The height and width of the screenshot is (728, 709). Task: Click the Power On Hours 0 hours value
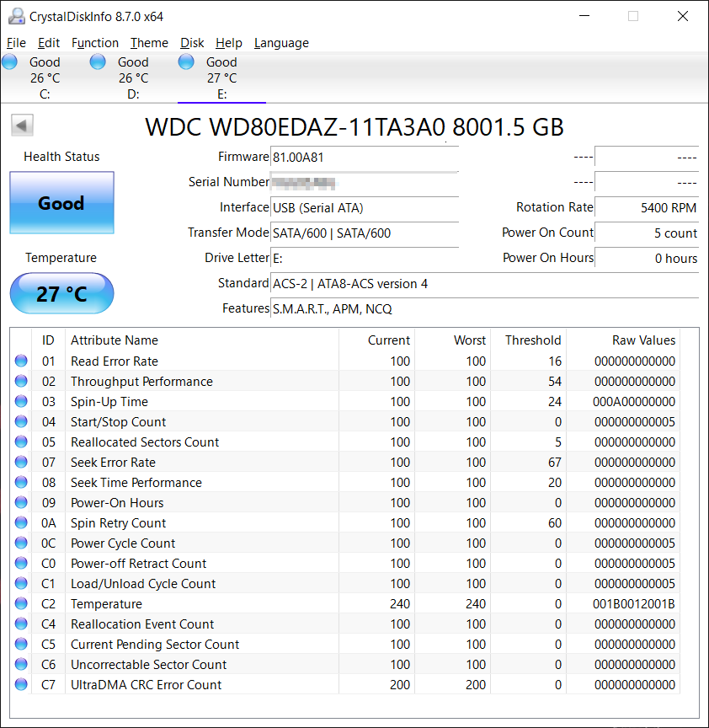(647, 258)
